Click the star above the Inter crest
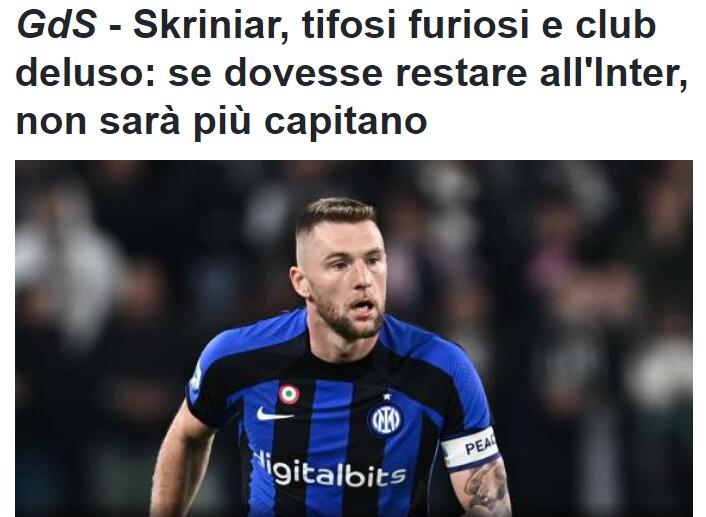The width and height of the screenshot is (706, 517). click(386, 397)
